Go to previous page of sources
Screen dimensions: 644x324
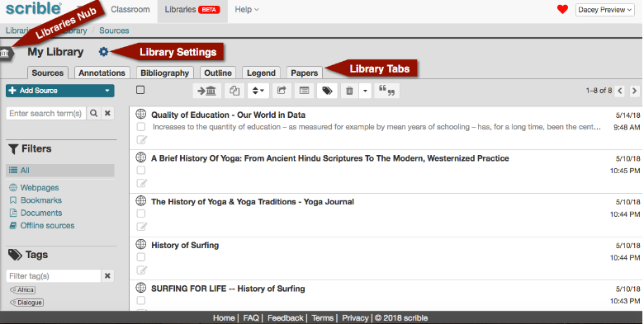(620, 91)
